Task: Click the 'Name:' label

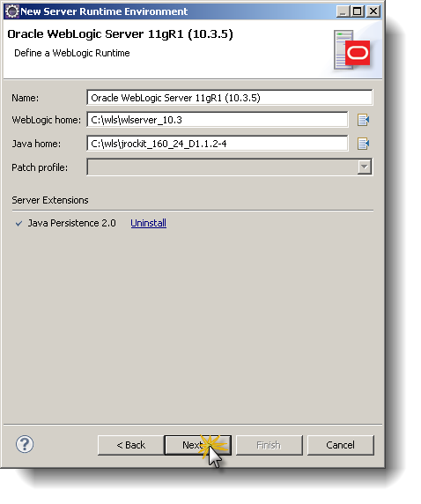Action: (25, 98)
